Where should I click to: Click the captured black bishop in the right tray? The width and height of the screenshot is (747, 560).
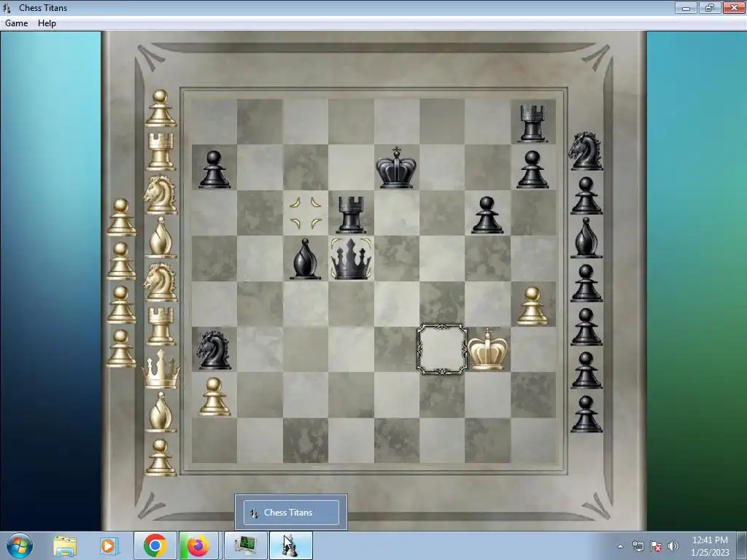(586, 238)
